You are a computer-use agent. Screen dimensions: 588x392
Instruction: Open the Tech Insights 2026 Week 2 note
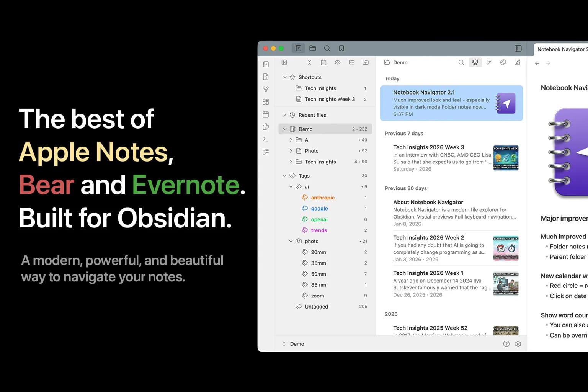[x=451, y=248]
